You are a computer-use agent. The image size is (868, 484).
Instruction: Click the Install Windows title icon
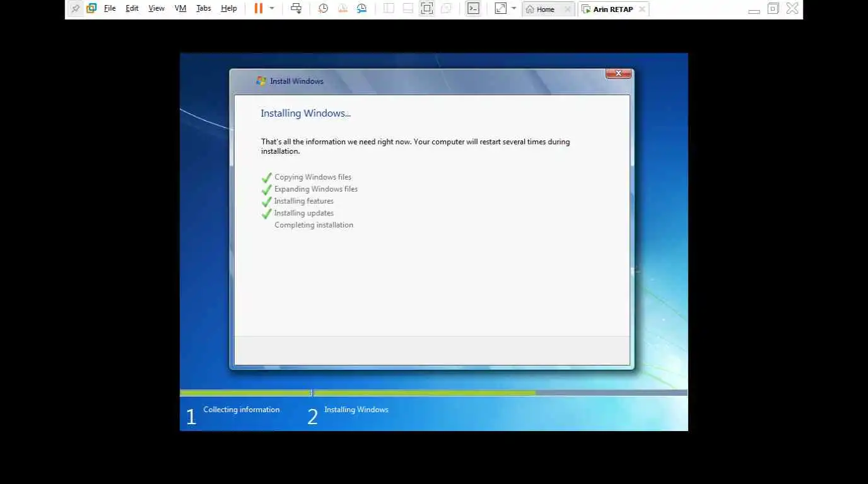click(261, 81)
